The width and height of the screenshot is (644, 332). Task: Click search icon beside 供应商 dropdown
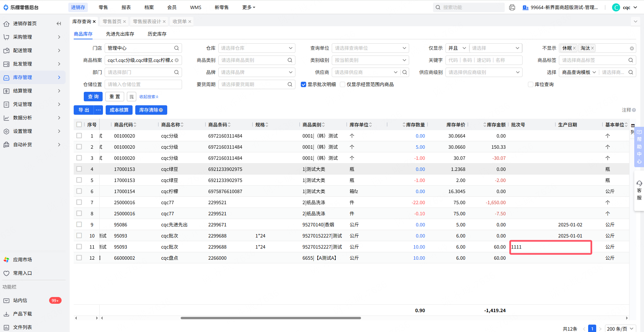pos(405,72)
